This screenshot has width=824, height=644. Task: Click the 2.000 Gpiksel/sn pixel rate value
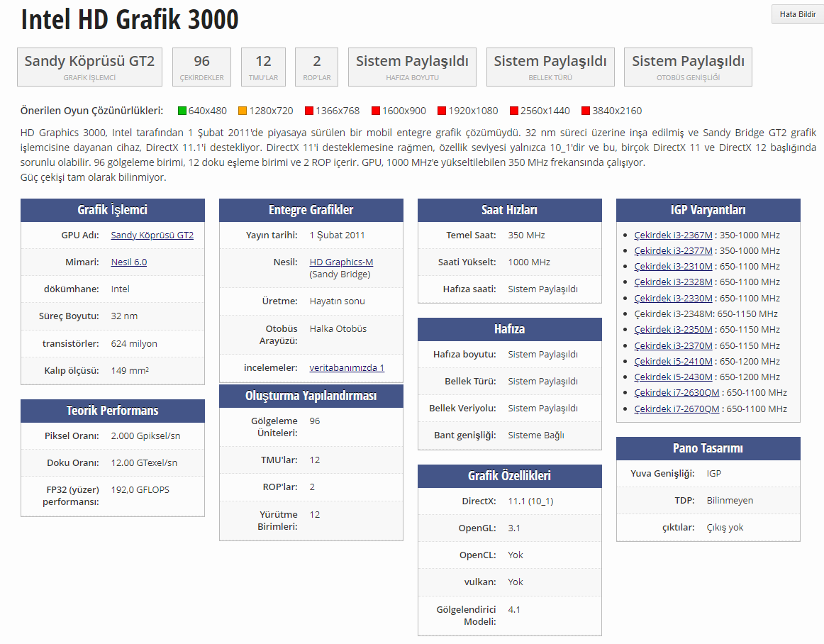[145, 435]
